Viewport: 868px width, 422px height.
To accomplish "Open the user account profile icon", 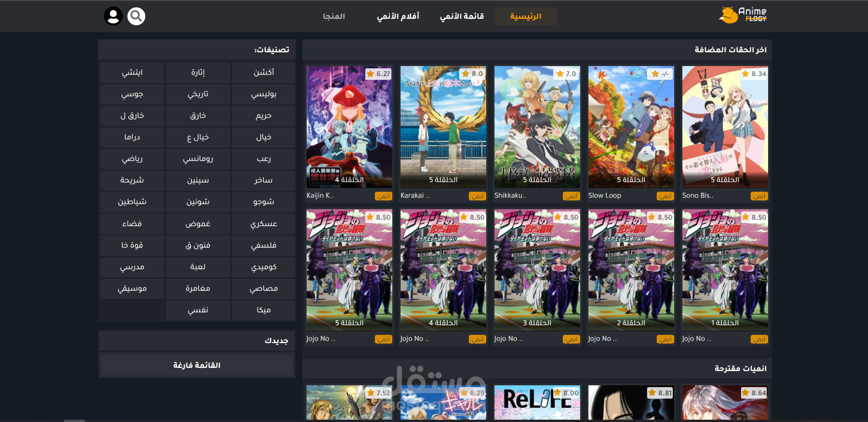I will click(113, 16).
